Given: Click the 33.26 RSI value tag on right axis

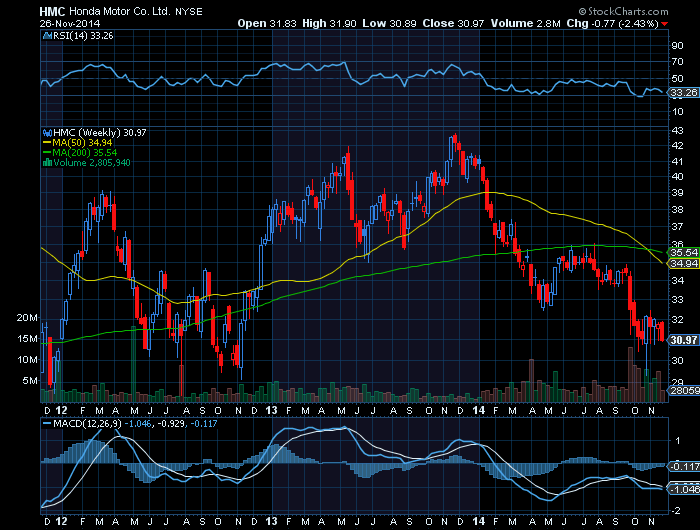Looking at the screenshot, I should pyautogui.click(x=683, y=93).
